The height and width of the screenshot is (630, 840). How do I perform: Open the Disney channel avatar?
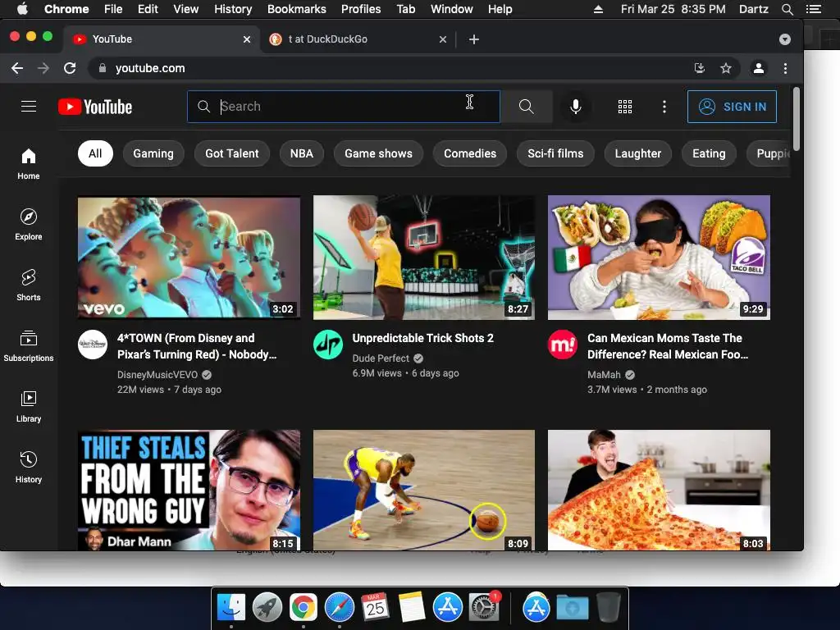tap(93, 345)
